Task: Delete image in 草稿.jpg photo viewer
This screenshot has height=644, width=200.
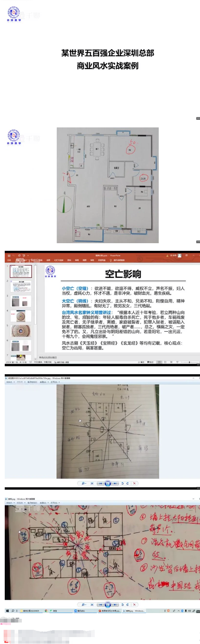Action: click(x=134, y=605)
